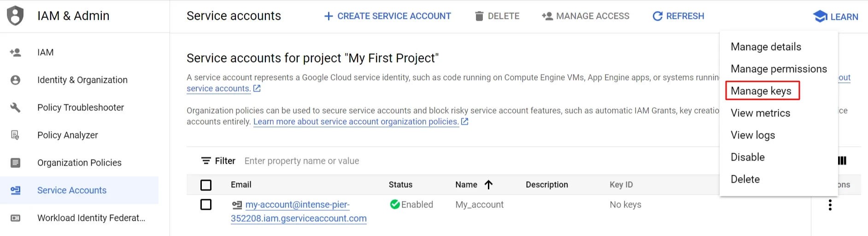Viewport: 868px width, 236px height.
Task: Select Manage permissions menu entry
Action: (x=779, y=69)
